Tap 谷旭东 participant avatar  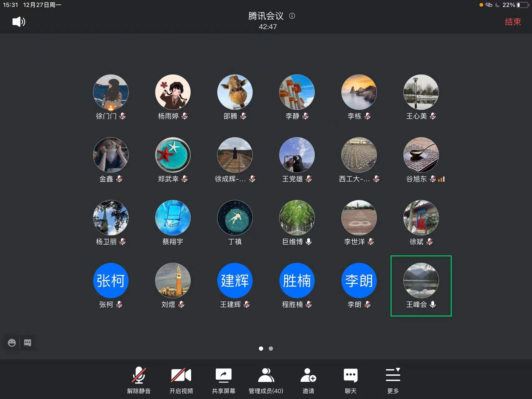click(421, 155)
